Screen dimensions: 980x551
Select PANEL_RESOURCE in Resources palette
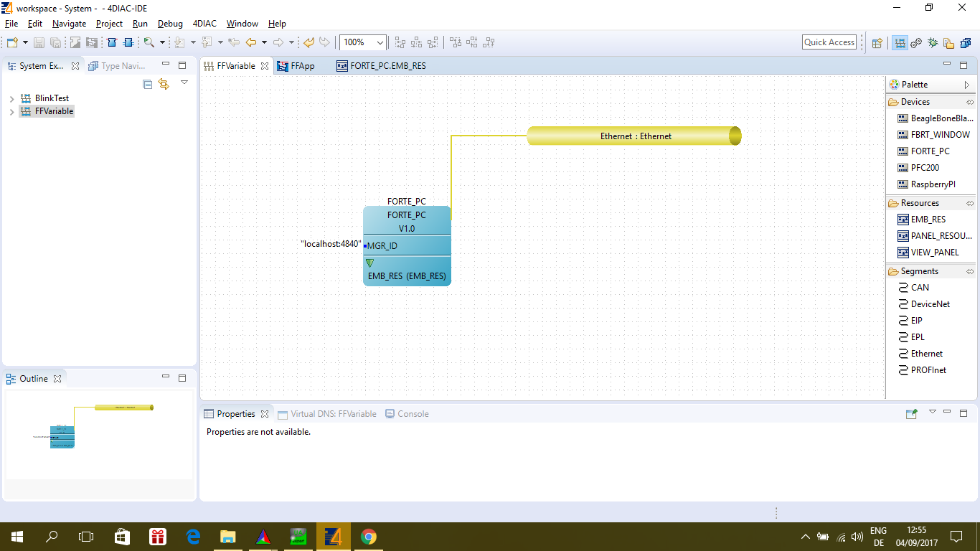(x=935, y=236)
